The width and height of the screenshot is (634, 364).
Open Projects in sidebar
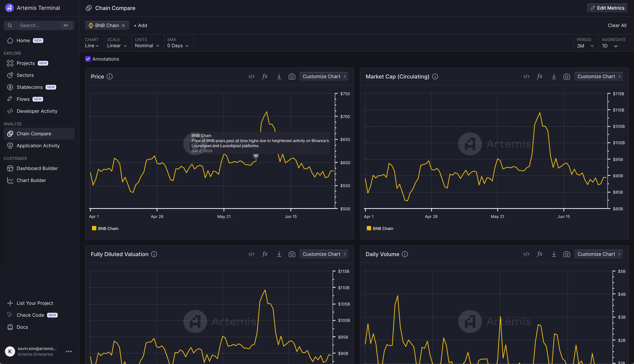(39, 63)
